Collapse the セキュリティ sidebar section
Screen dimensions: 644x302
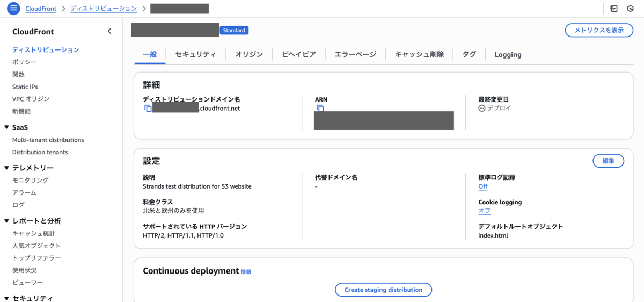(x=6, y=298)
